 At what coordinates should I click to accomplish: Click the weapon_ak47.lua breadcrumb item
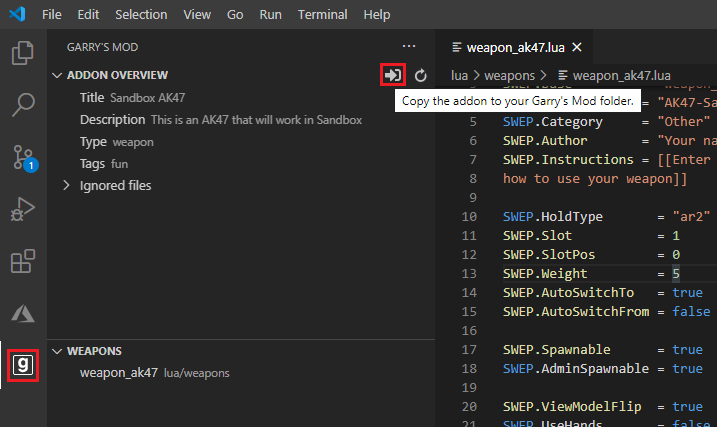point(615,75)
